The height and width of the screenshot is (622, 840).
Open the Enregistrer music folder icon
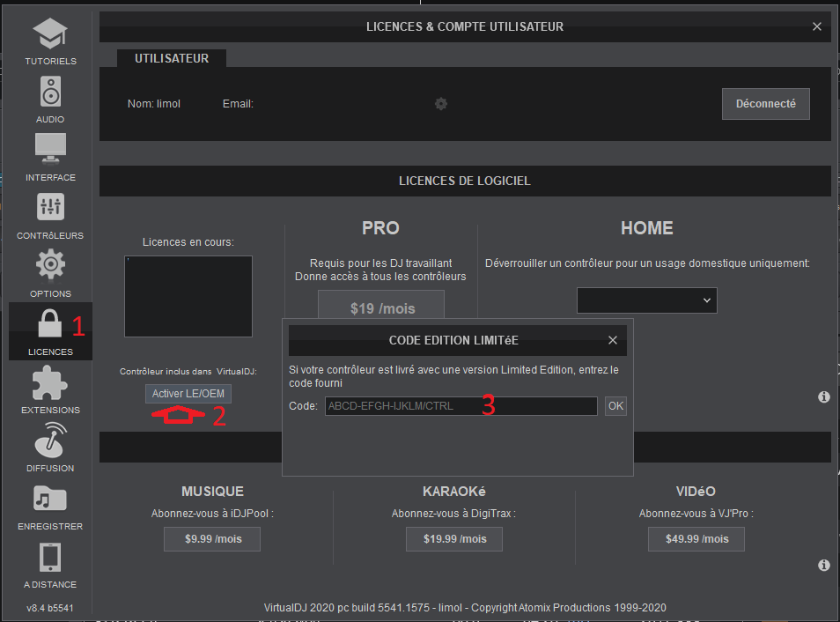tap(50, 499)
